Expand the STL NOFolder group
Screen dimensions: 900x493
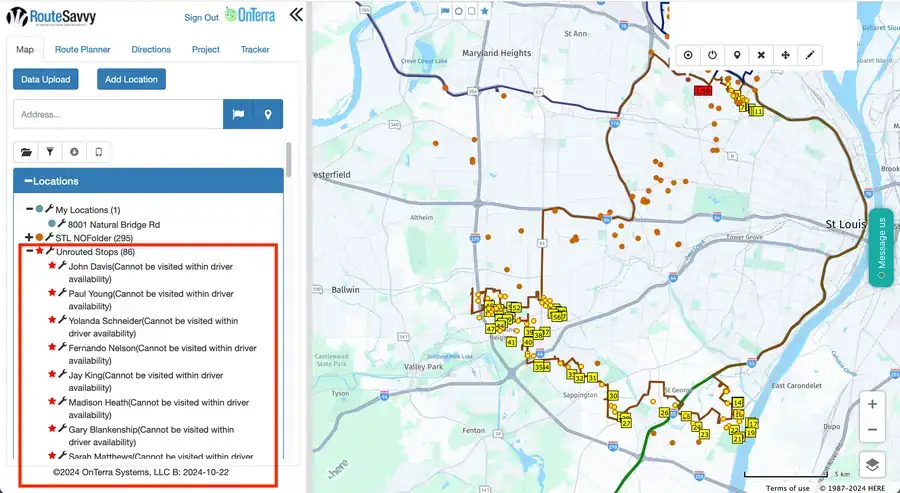(x=29, y=237)
